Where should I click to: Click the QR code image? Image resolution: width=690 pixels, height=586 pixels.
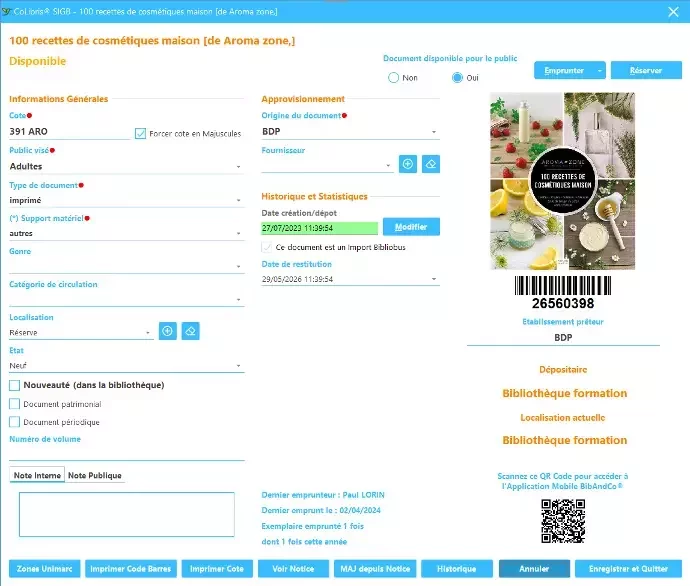(x=563, y=519)
